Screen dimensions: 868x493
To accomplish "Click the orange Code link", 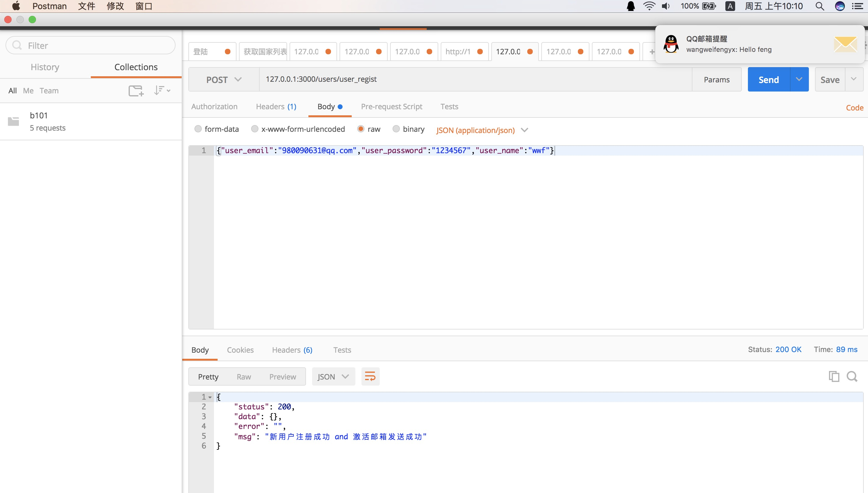I will pos(855,108).
